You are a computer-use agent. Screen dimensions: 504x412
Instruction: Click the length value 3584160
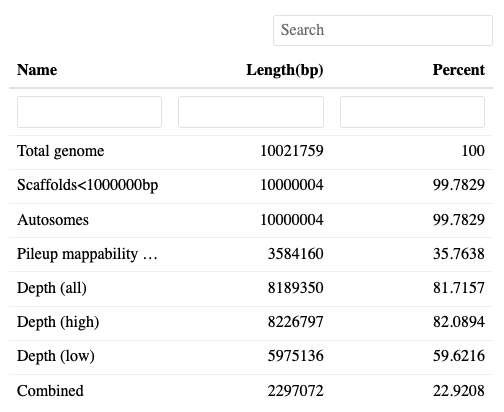(296, 254)
